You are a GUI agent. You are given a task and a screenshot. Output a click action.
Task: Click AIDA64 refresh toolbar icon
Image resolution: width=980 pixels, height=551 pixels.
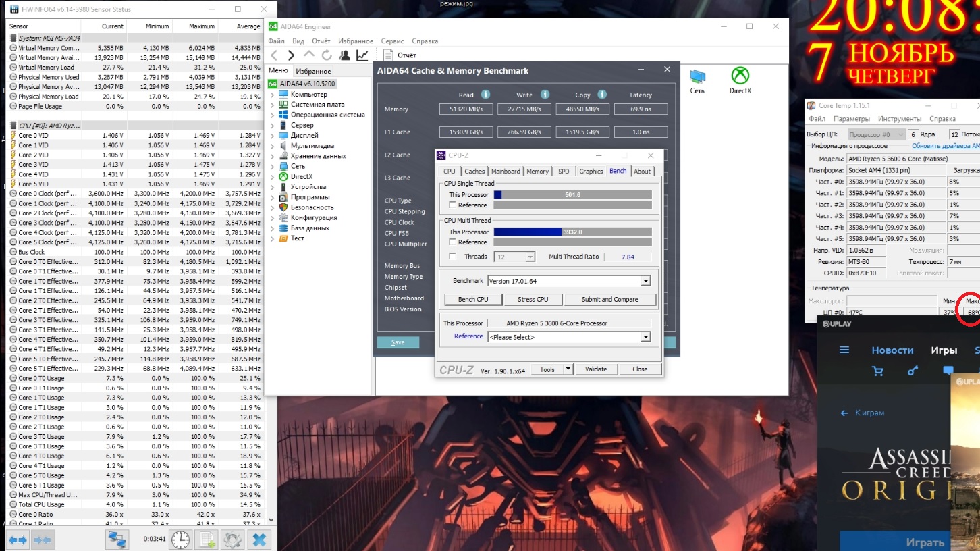tap(327, 55)
